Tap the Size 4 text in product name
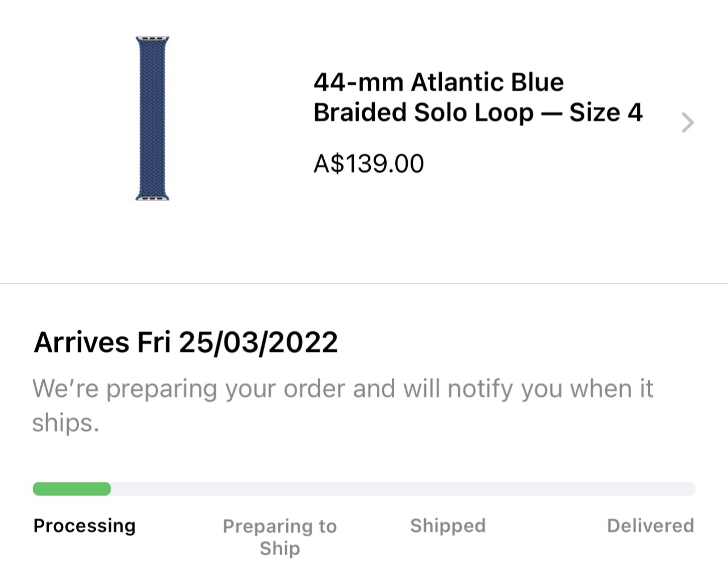 (606, 113)
